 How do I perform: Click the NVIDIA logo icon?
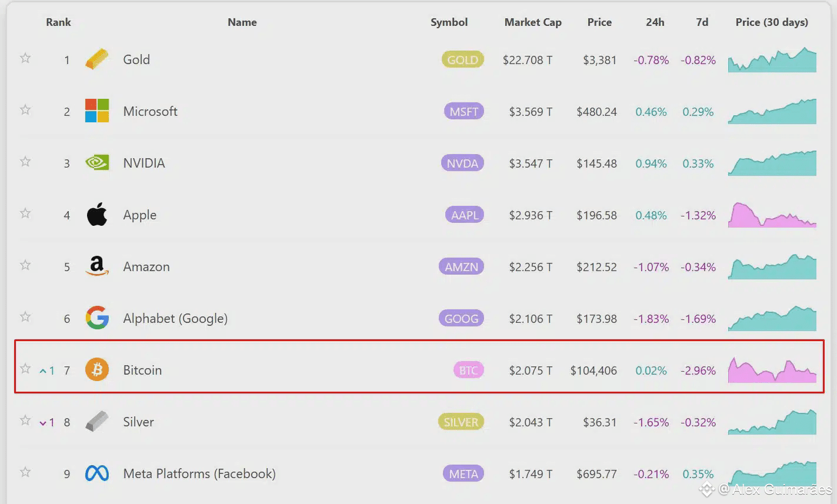tap(97, 163)
